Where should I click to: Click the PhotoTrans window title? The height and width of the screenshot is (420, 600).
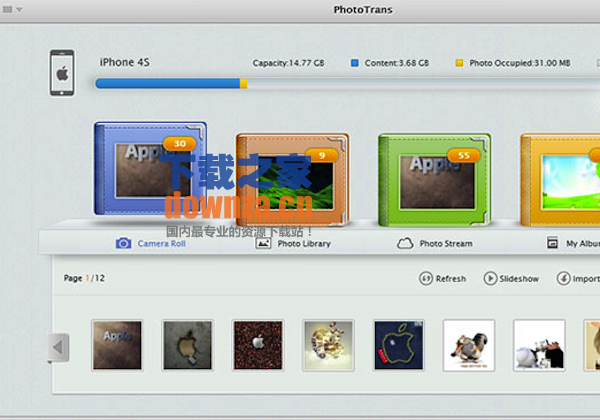click(363, 10)
